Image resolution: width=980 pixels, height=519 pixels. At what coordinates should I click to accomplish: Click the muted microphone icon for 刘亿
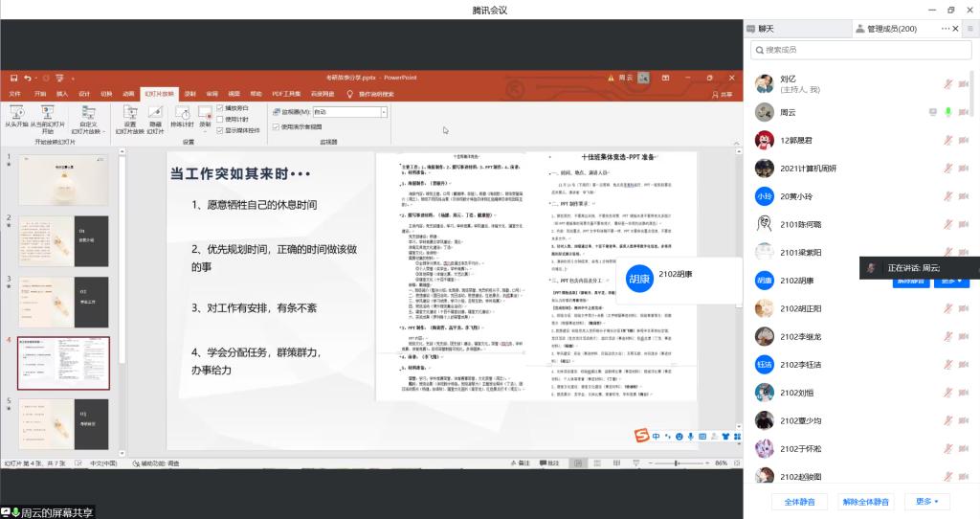[x=947, y=83]
